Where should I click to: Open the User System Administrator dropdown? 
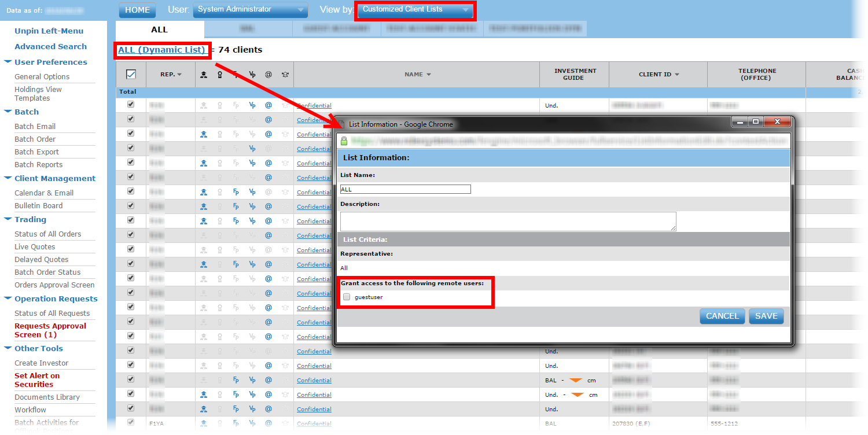250,10
